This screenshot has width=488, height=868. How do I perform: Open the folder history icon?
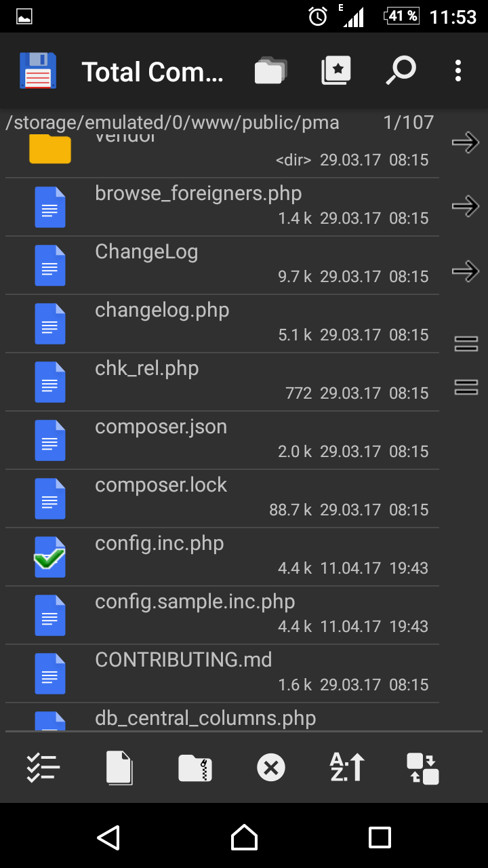tap(270, 71)
